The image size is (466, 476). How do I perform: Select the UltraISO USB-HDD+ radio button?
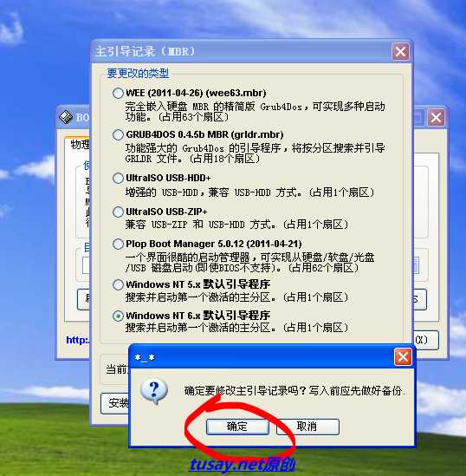click(x=118, y=178)
